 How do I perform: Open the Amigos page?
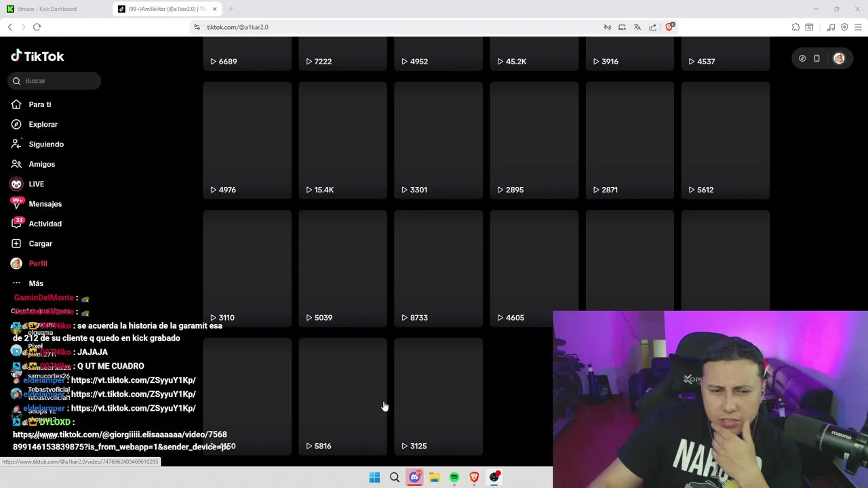tap(41, 164)
